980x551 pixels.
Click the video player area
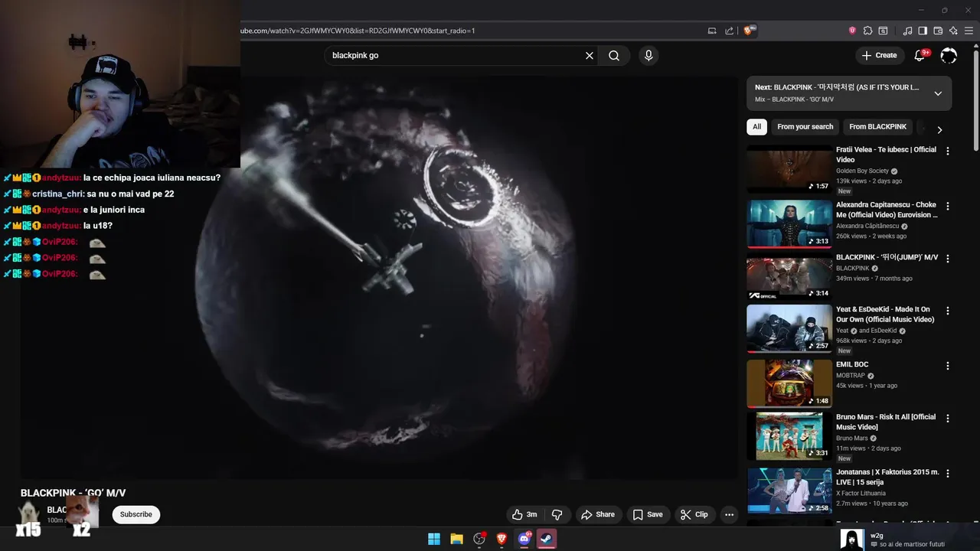(x=379, y=277)
